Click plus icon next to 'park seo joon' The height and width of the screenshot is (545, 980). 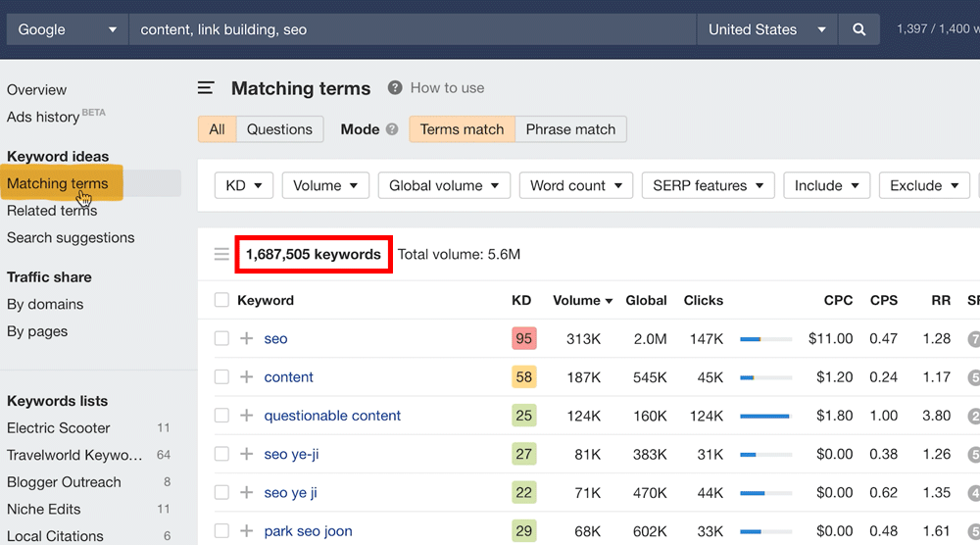coord(246,531)
